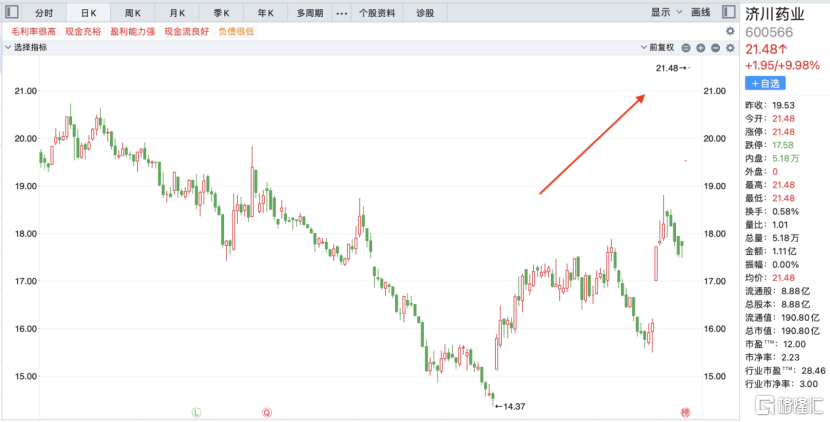This screenshot has width=830, height=422.
Task: Click the 毛利率很高 tag
Action: [x=33, y=31]
